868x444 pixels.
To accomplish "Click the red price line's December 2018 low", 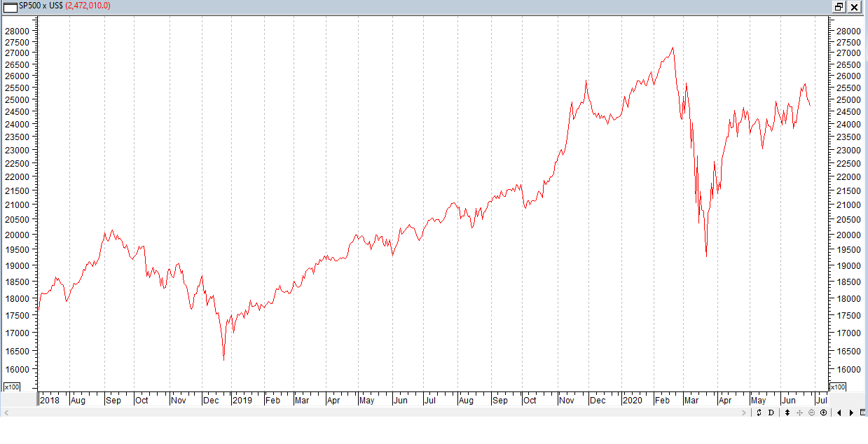I will 223,359.
